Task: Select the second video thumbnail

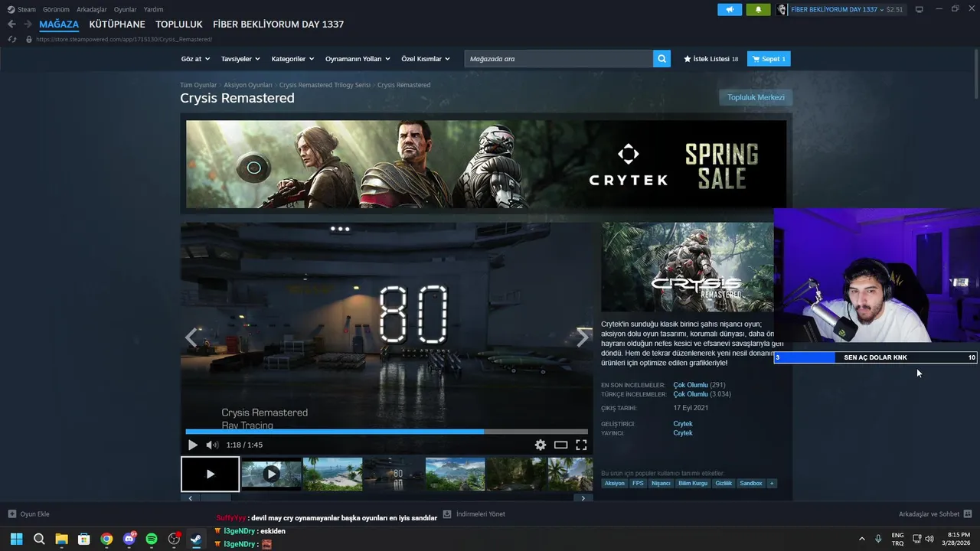Action: pyautogui.click(x=271, y=474)
